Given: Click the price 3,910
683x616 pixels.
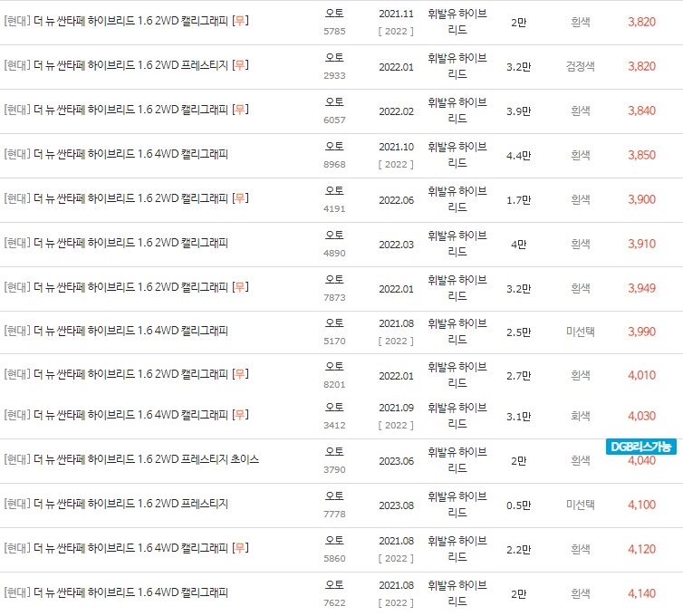Looking at the screenshot, I should click(641, 244).
